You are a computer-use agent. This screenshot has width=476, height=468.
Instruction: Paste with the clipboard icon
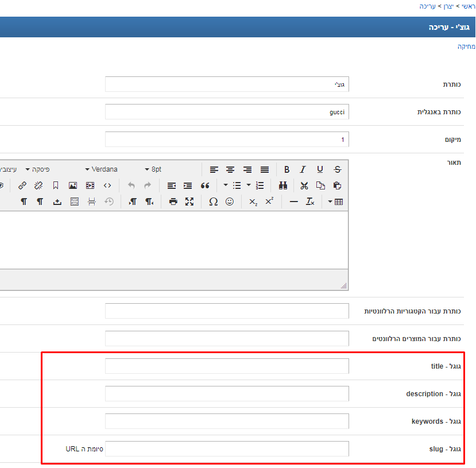coord(337,185)
